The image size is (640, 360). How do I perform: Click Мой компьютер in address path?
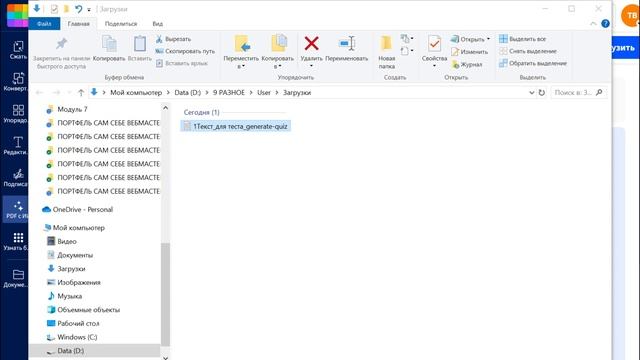click(136, 93)
